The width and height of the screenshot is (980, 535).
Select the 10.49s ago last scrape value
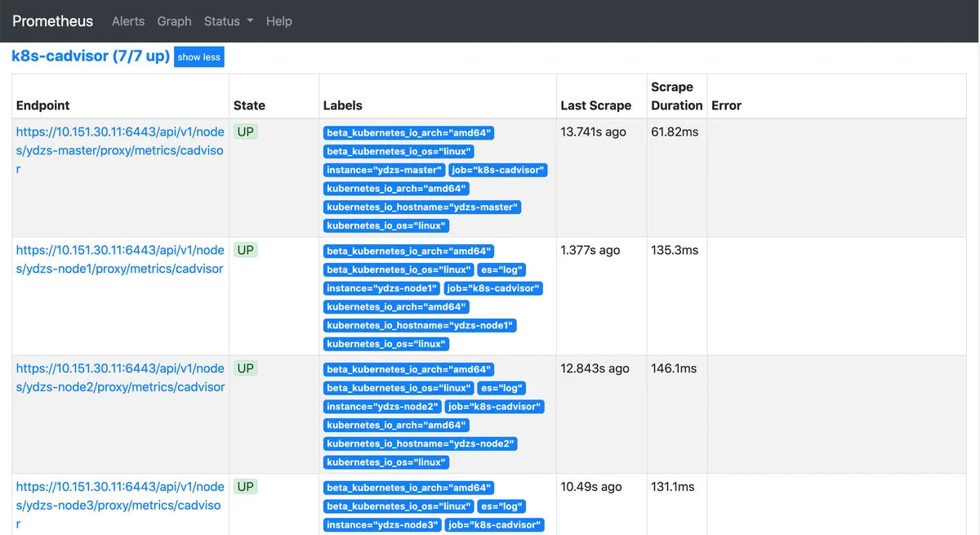(x=591, y=487)
